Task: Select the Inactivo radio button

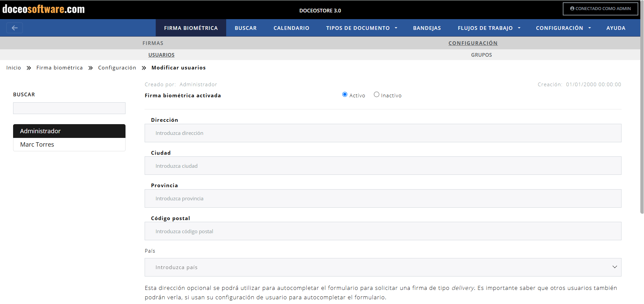Action: [x=376, y=94]
